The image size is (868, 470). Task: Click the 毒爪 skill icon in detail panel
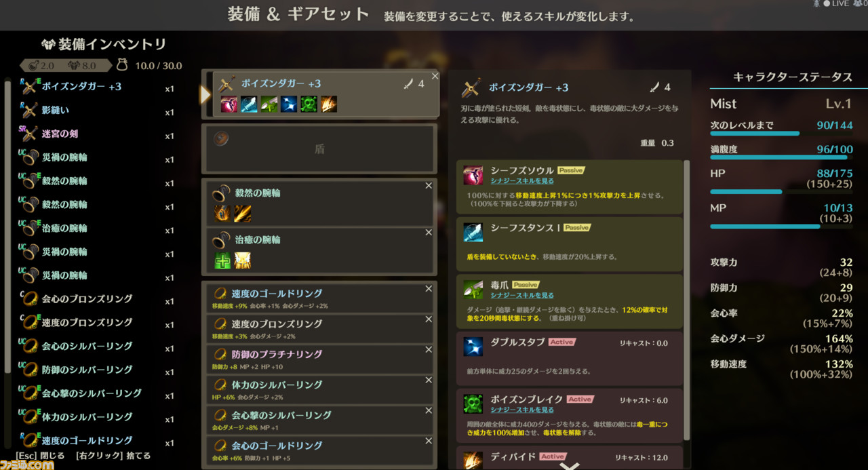(x=473, y=290)
